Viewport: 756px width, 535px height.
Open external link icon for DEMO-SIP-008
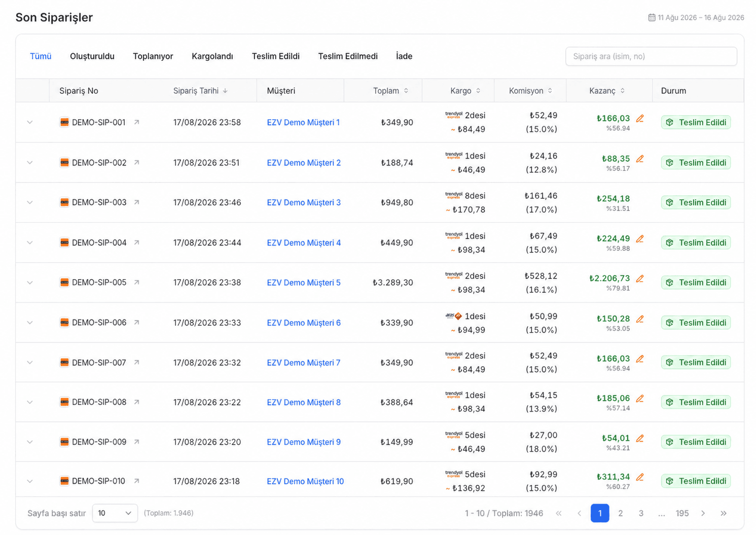tap(136, 402)
